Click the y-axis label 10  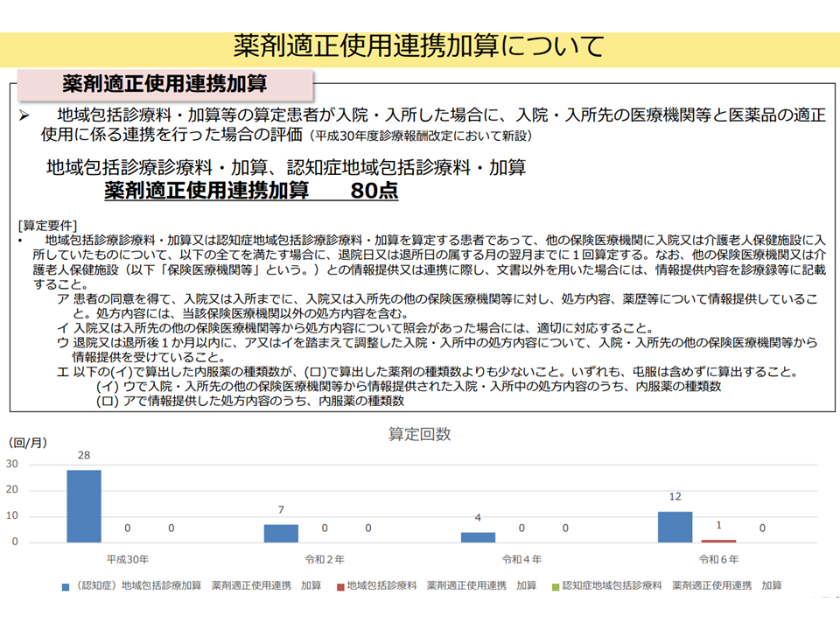(11, 516)
